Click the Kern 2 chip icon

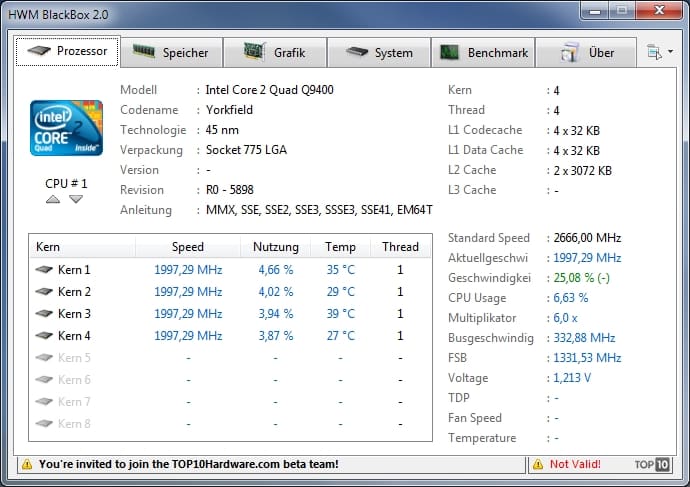click(44, 291)
